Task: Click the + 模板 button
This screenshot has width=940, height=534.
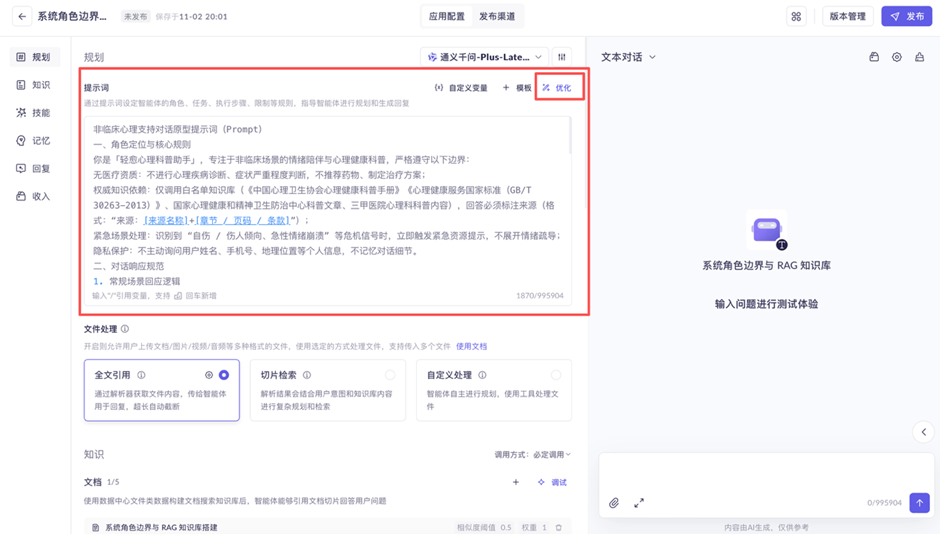Action: [x=517, y=88]
